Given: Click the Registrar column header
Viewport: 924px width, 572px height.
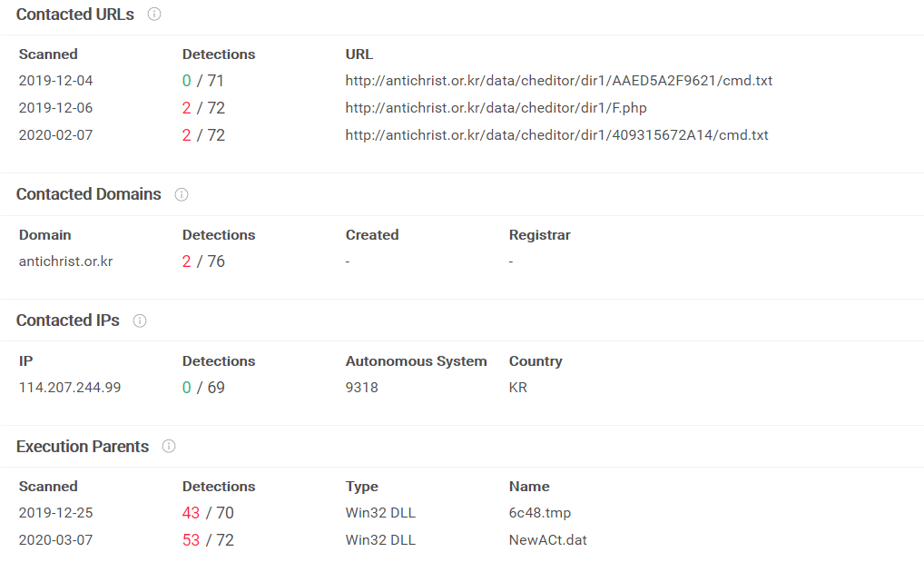Looking at the screenshot, I should point(539,235).
